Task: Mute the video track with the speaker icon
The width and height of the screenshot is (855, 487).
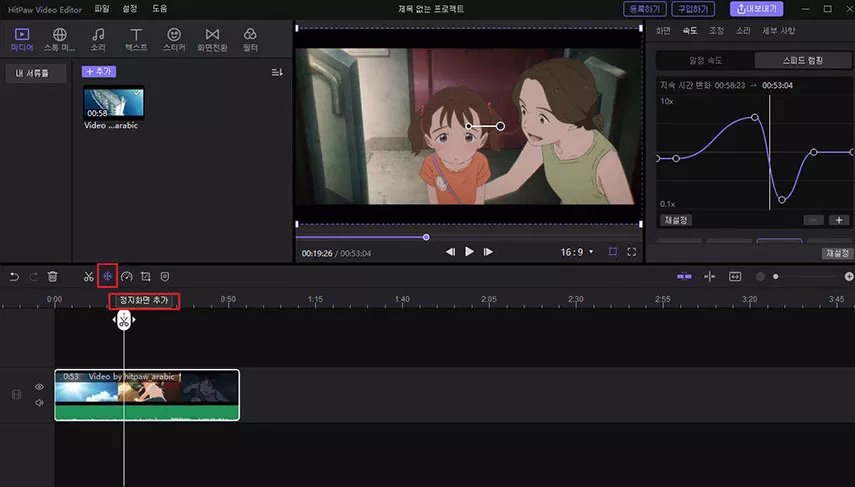Action: pyautogui.click(x=39, y=403)
